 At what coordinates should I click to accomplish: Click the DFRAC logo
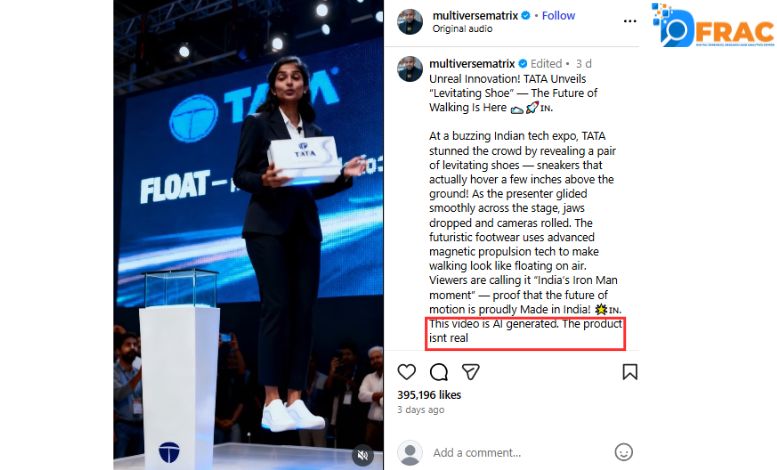coord(713,26)
